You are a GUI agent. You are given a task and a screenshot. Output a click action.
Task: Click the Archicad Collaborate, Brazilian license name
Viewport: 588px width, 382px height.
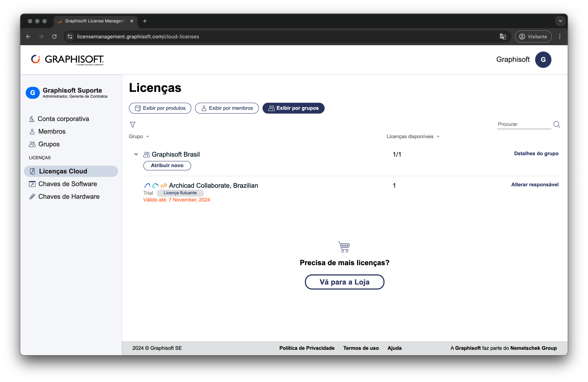[x=214, y=186]
